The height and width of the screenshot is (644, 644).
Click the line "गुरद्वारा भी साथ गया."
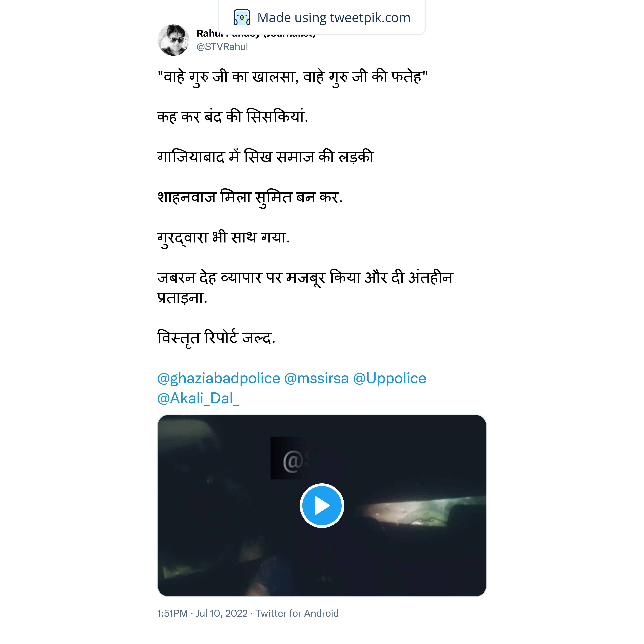click(x=223, y=238)
